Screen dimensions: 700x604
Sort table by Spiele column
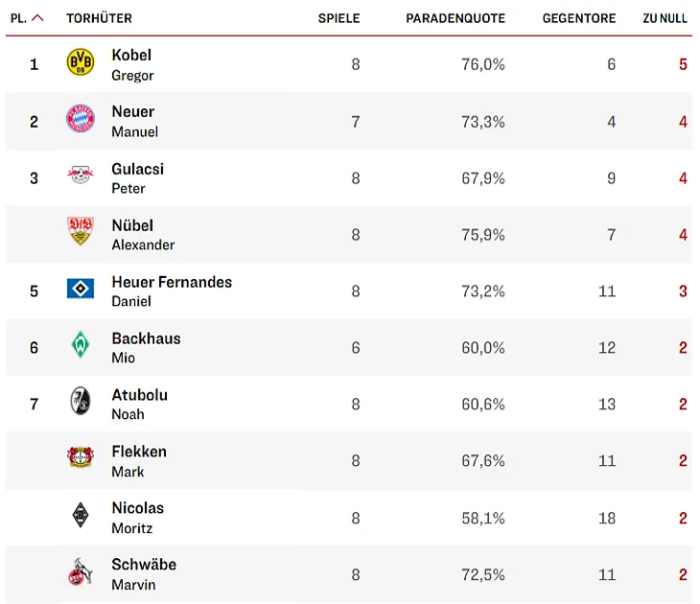coord(338,18)
